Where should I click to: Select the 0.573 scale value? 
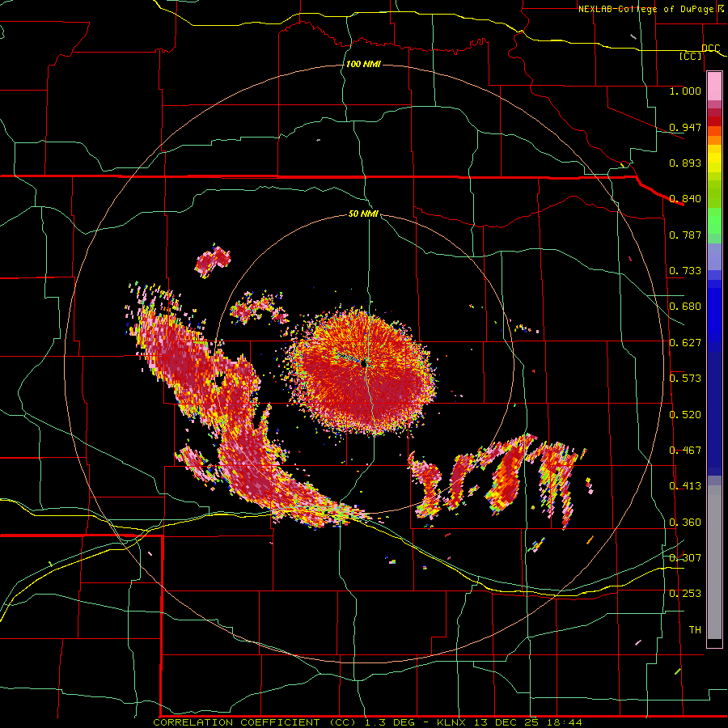[x=685, y=379]
